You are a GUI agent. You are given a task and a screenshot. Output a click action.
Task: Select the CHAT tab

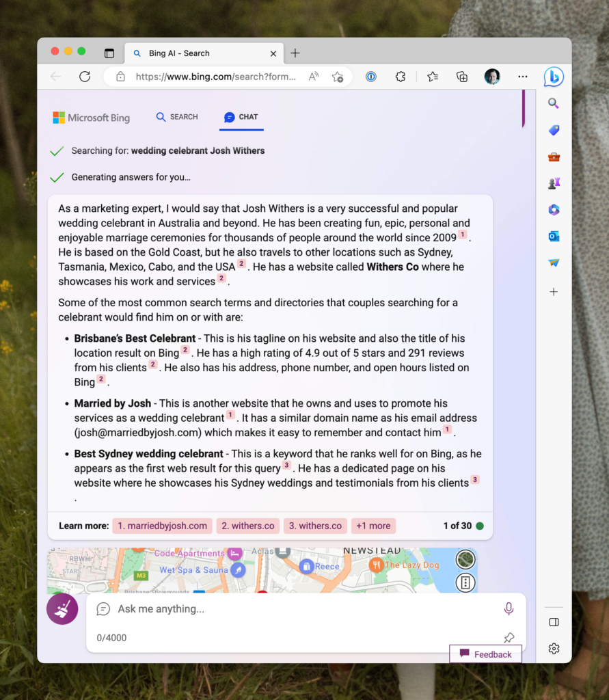[x=241, y=117]
